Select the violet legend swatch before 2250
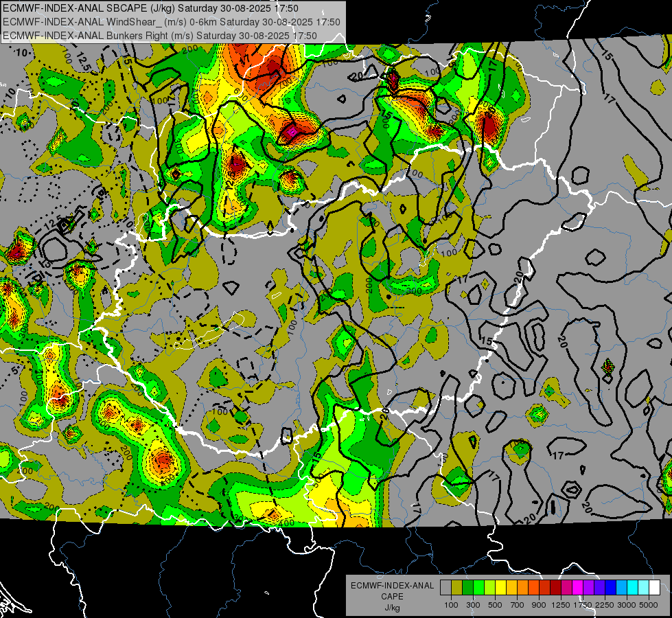Image resolution: width=672 pixels, height=618 pixels. click(x=599, y=587)
